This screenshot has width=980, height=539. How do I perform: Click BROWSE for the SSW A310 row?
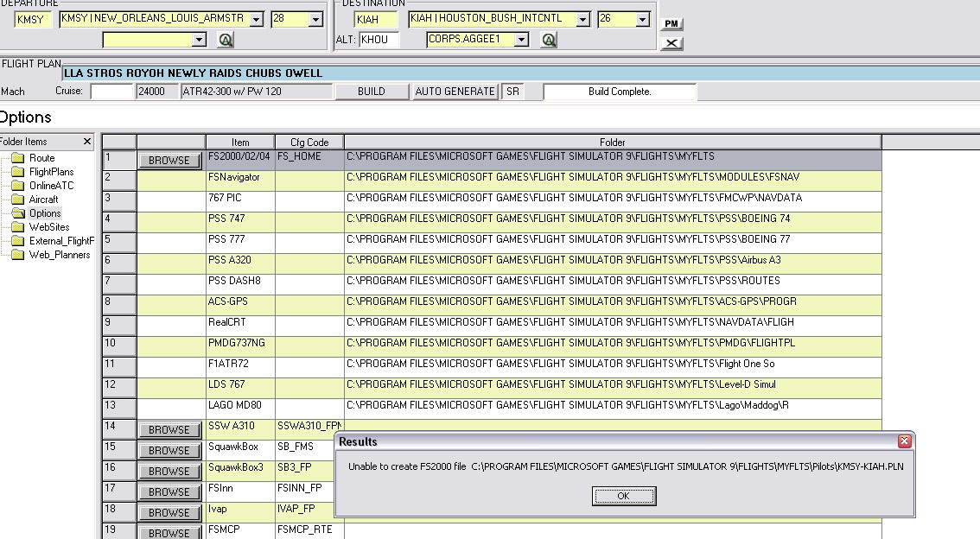tap(169, 430)
